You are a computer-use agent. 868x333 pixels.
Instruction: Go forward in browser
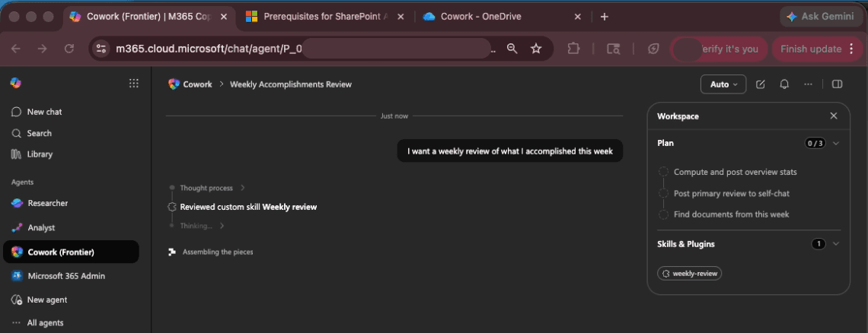[x=42, y=49]
